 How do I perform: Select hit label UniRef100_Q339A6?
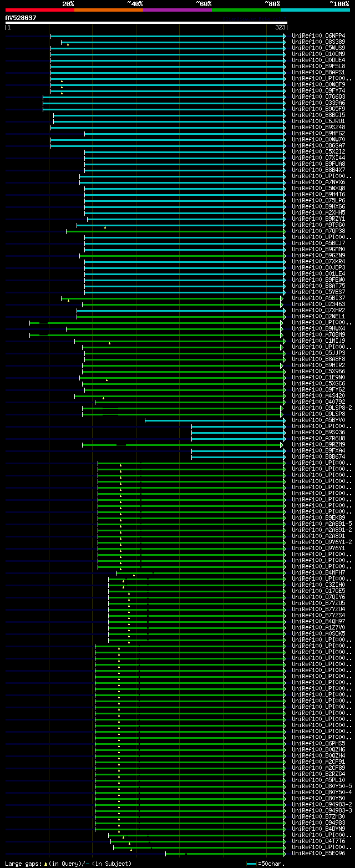click(x=318, y=103)
